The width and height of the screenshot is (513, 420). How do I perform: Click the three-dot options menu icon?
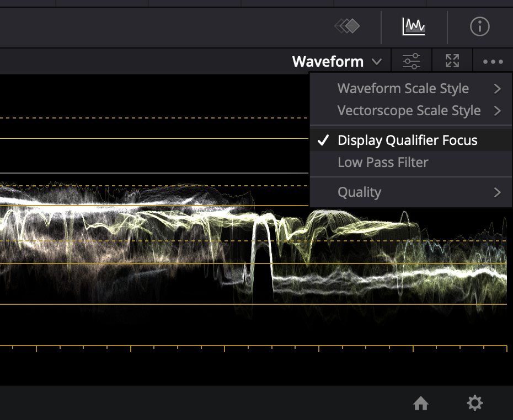pyautogui.click(x=493, y=62)
